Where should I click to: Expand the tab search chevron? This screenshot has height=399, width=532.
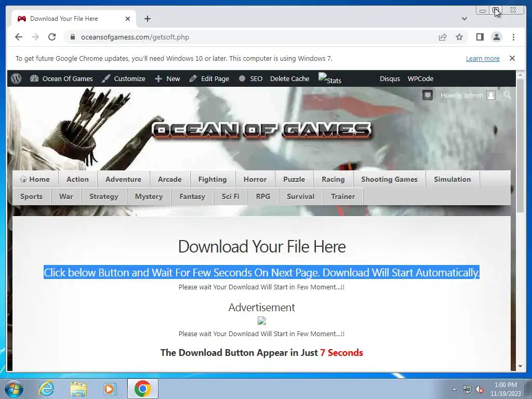click(464, 19)
